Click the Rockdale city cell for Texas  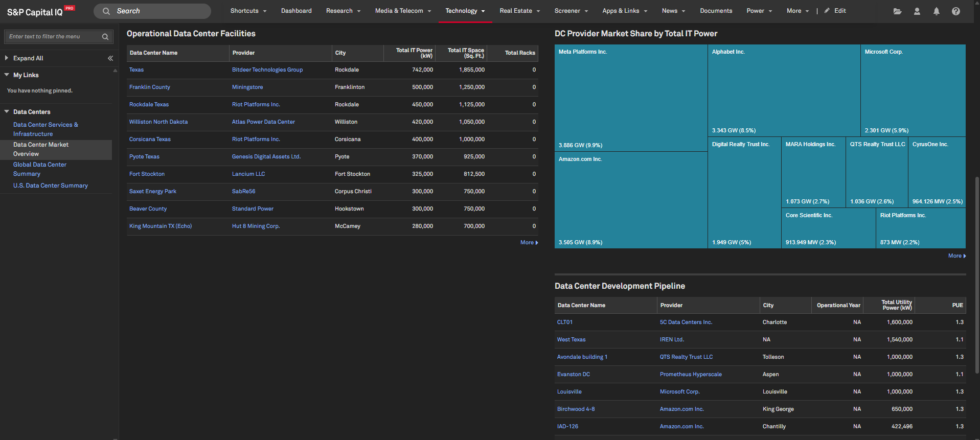click(347, 70)
